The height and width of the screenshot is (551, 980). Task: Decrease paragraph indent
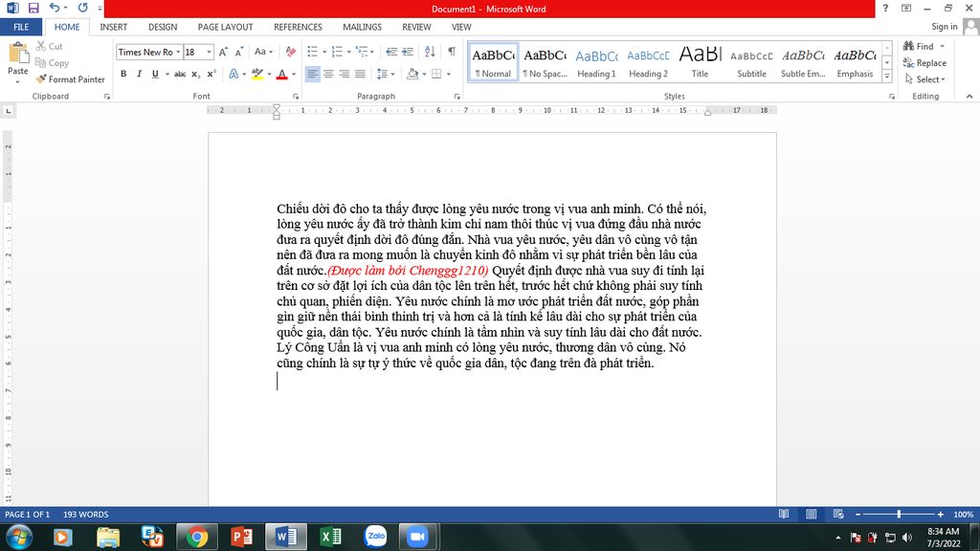[391, 52]
